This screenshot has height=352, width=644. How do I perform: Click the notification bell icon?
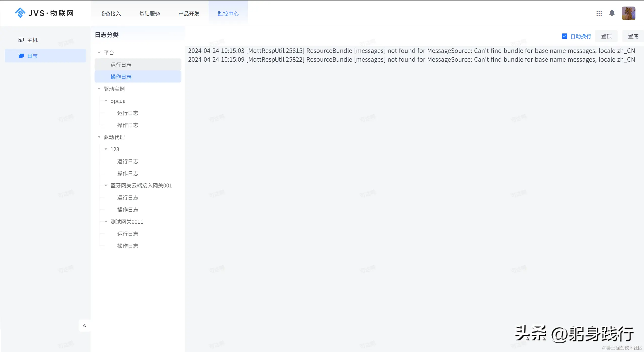612,13
